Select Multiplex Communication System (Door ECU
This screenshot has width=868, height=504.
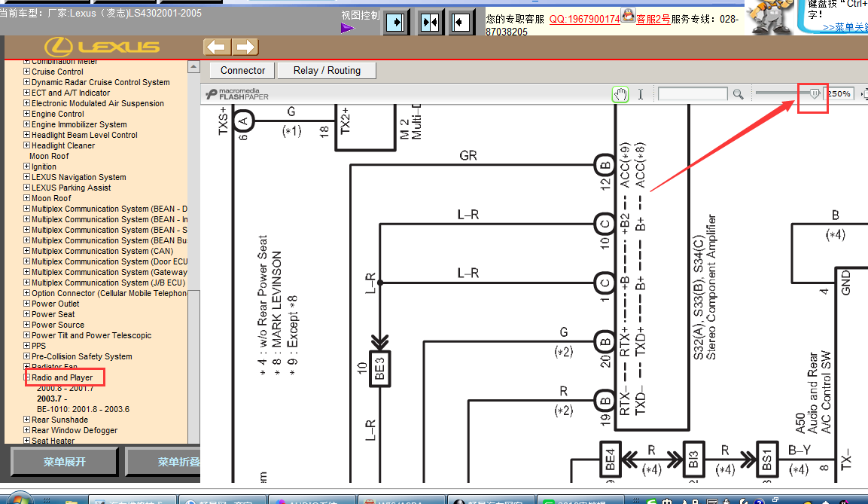(109, 261)
